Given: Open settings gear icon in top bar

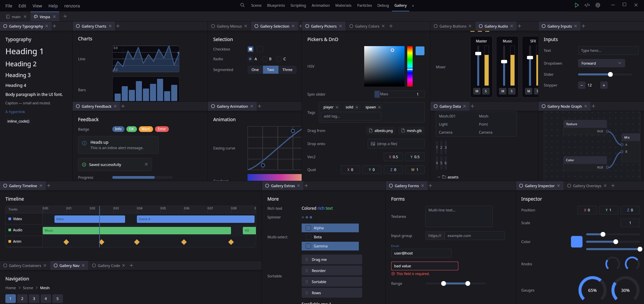Looking at the screenshot, I should [598, 5].
